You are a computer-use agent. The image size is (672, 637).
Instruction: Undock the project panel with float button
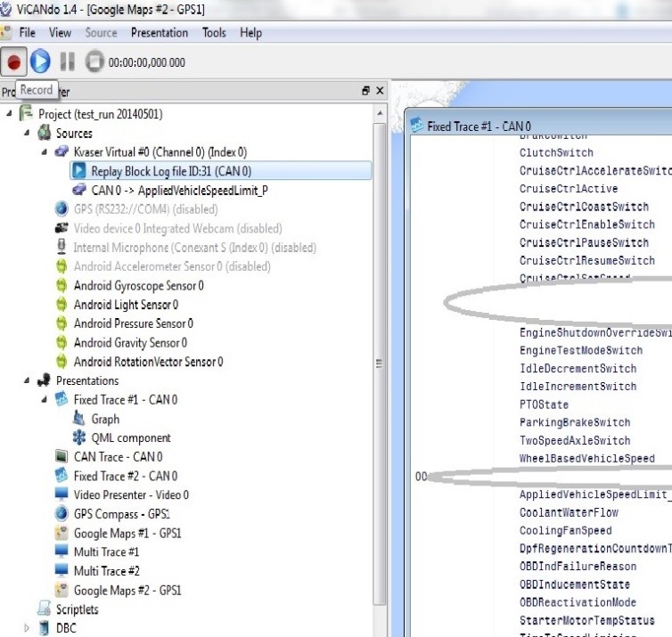365,90
